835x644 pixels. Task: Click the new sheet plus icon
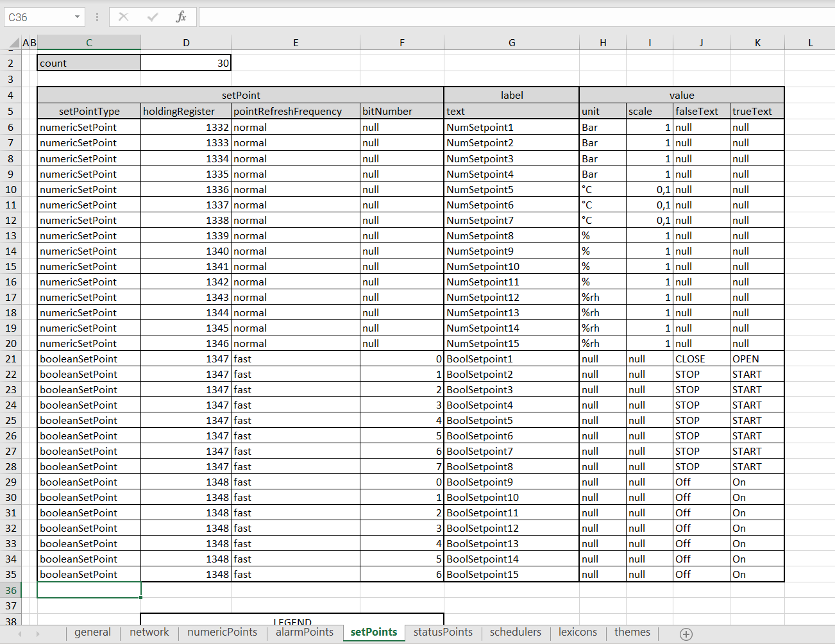click(686, 634)
